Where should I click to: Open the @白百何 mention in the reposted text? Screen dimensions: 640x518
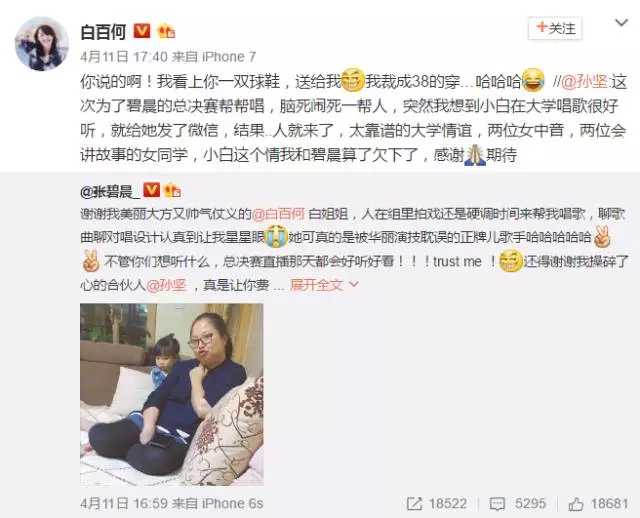click(278, 214)
